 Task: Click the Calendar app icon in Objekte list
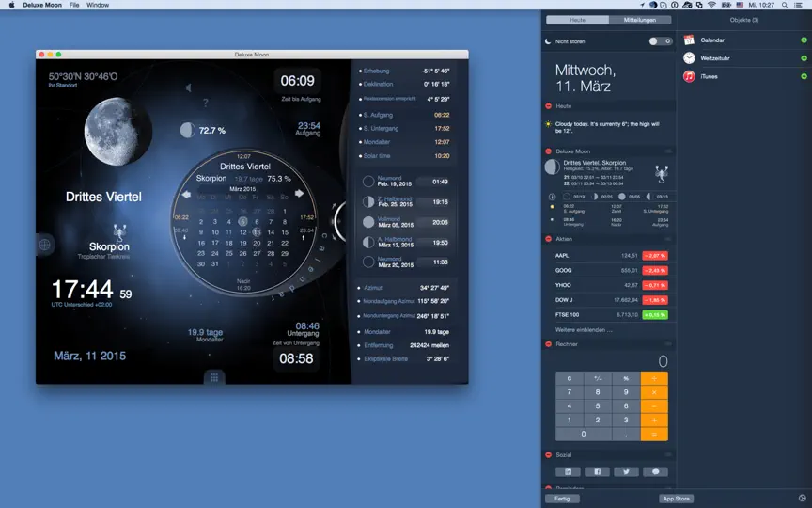tap(689, 40)
